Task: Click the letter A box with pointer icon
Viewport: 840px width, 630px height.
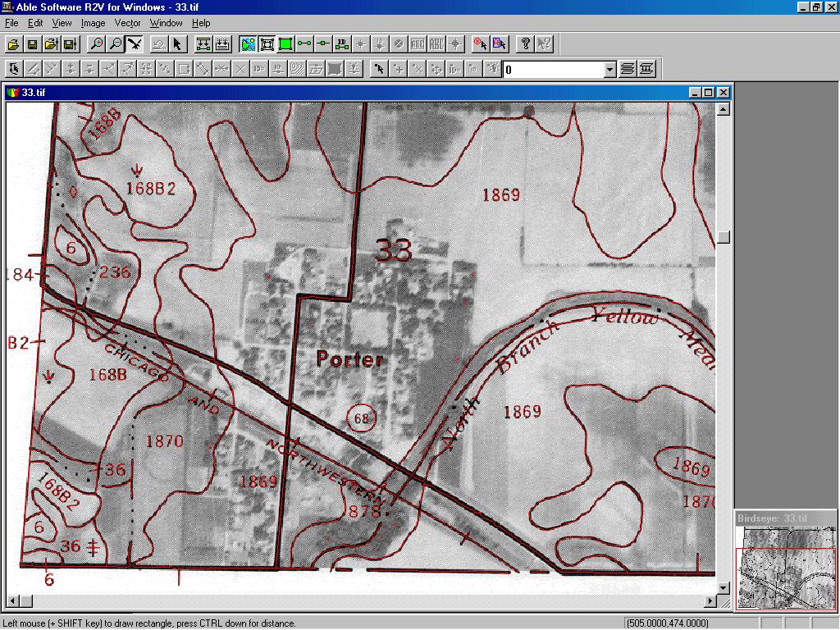Action: (x=500, y=44)
